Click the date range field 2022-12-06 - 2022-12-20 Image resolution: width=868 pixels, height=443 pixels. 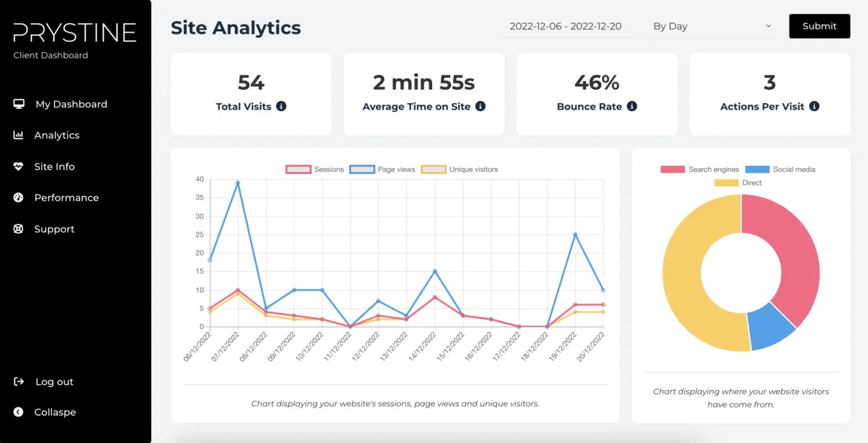pos(568,26)
